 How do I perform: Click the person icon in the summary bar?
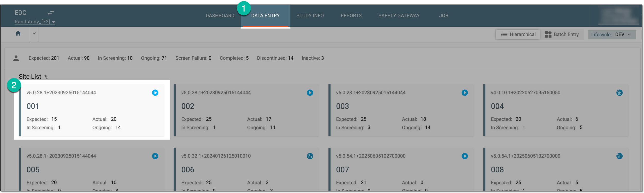coord(16,58)
